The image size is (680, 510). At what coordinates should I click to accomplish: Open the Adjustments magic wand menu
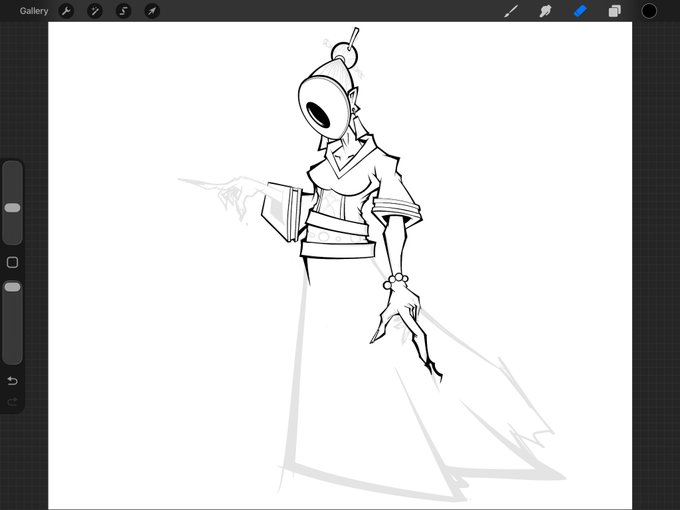[x=95, y=11]
